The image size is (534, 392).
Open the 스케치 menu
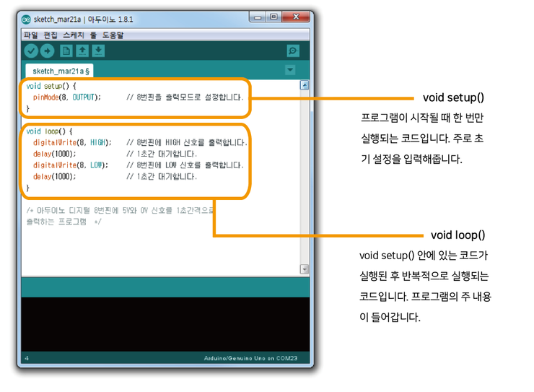73,35
